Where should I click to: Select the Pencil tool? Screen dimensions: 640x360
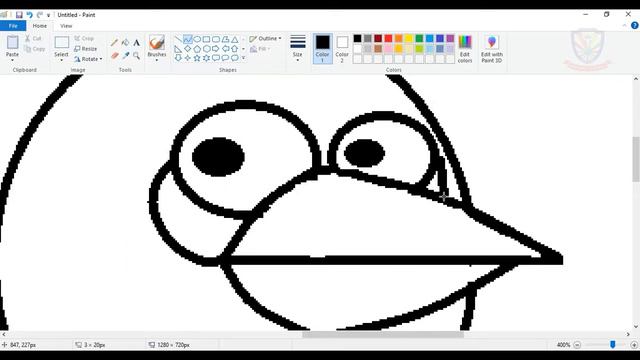114,42
